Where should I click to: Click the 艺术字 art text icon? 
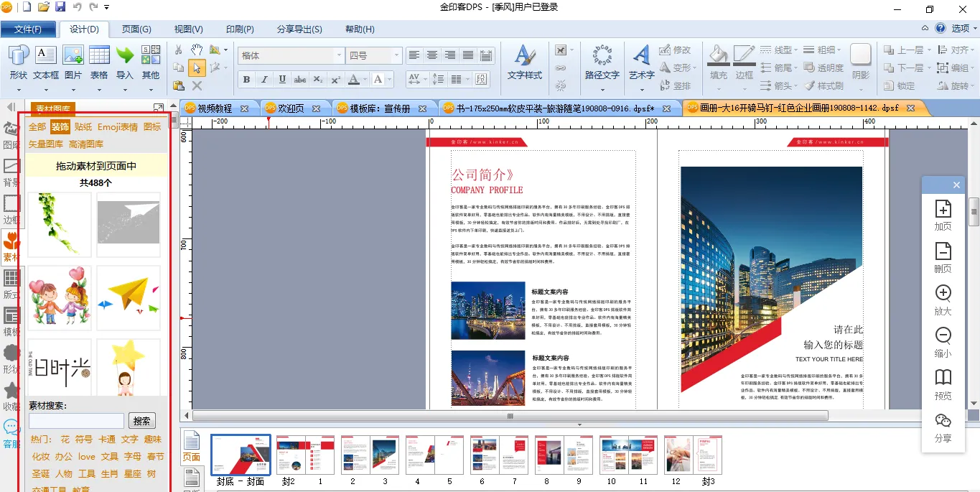pos(641,62)
